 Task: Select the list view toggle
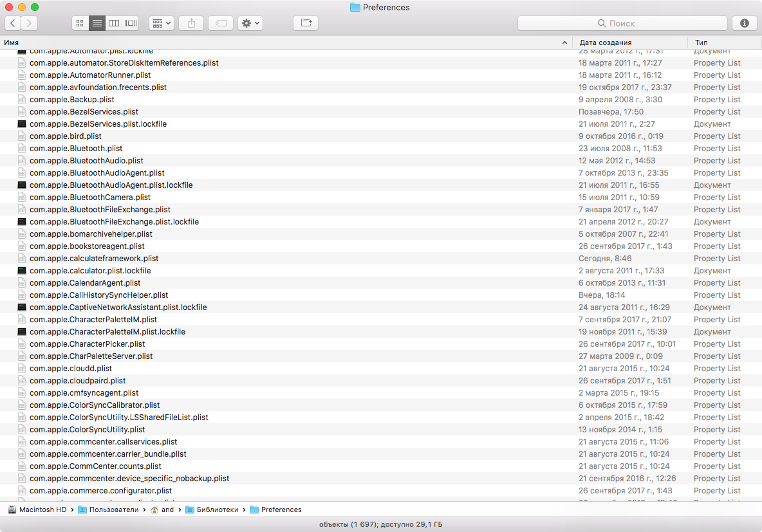pyautogui.click(x=97, y=23)
